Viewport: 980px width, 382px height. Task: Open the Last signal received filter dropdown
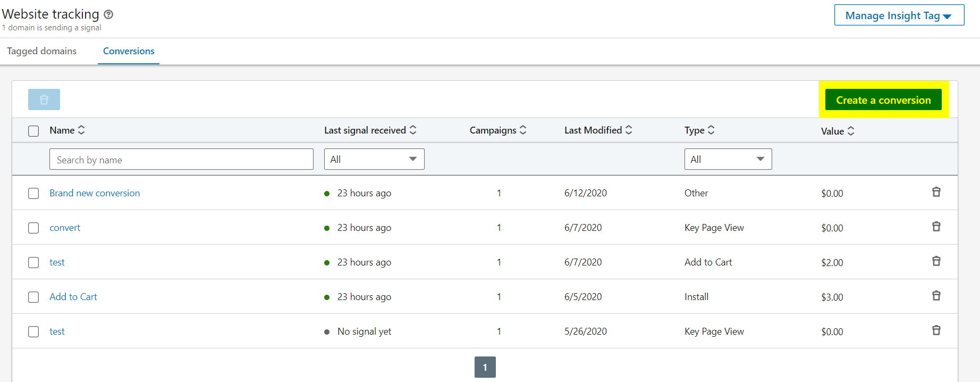point(374,159)
